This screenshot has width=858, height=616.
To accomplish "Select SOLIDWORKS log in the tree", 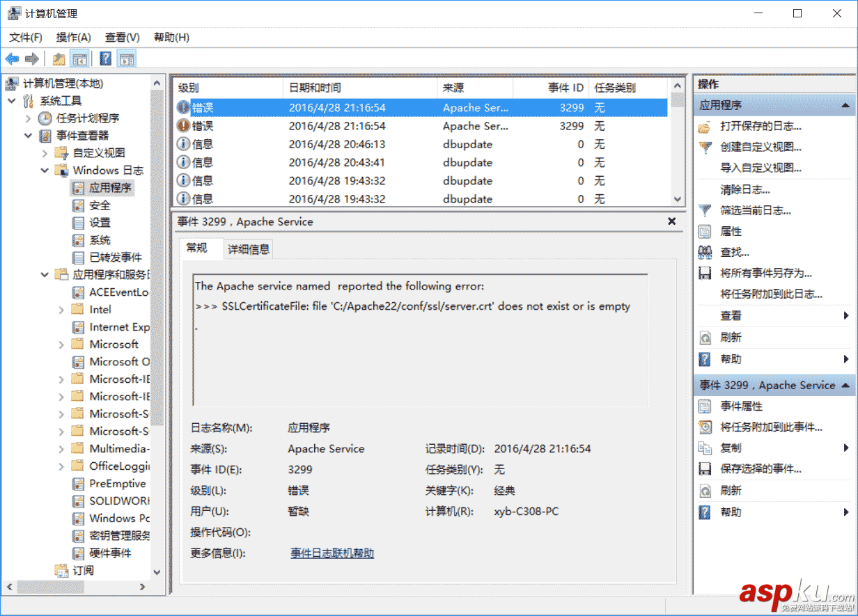I will pos(120,501).
